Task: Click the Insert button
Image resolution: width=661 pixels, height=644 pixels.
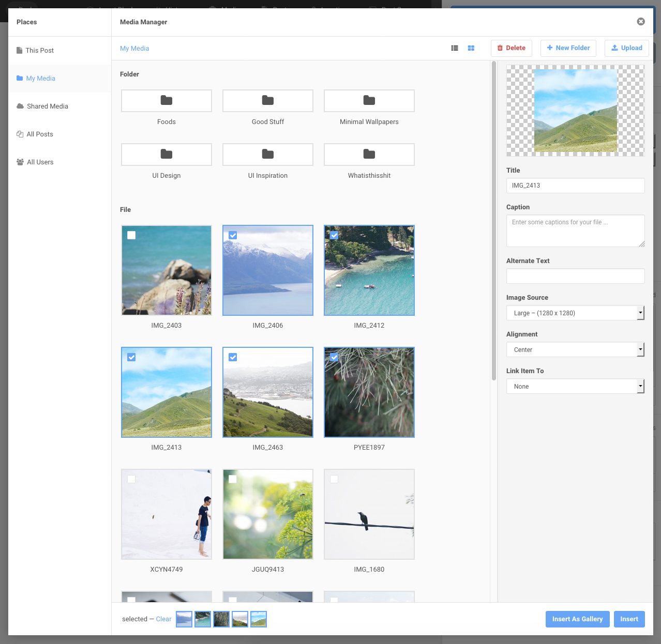Action: click(x=629, y=619)
